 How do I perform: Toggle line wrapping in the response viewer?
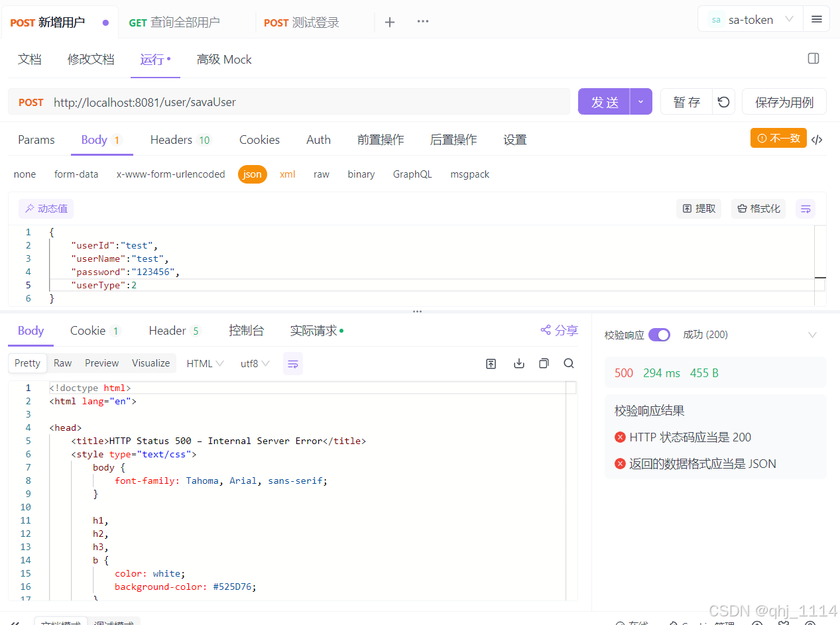293,363
